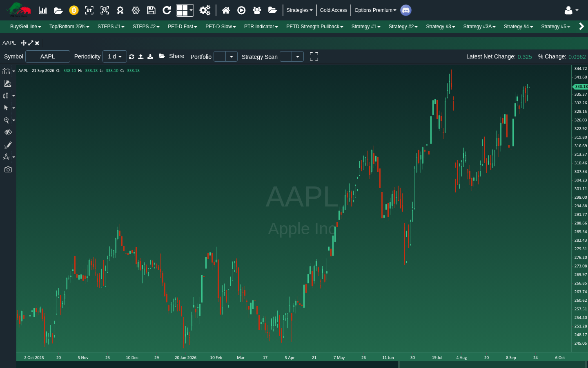Click the refresh icon next to Periodicity
The height and width of the screenshot is (368, 588).
(x=131, y=57)
